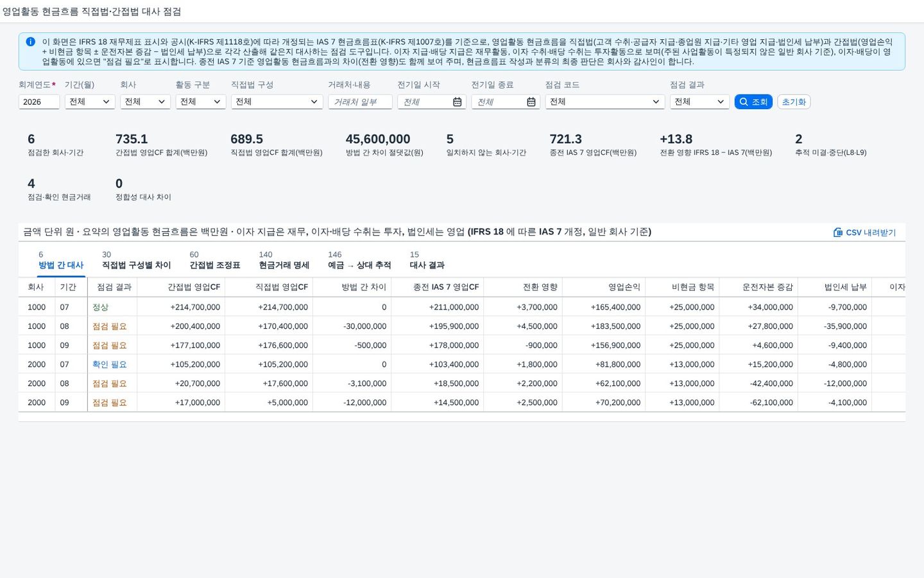Click 점검 필요 status in 1000 period 08 row

[110, 326]
